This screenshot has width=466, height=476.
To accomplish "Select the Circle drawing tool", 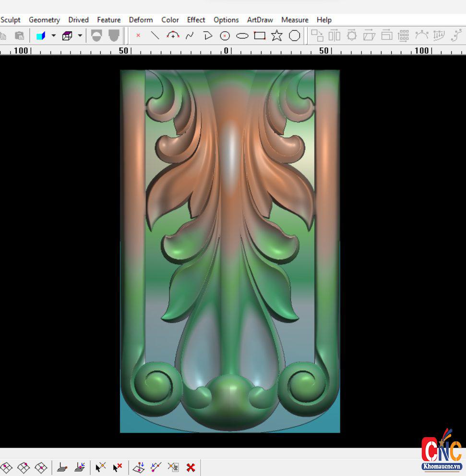I will 225,36.
